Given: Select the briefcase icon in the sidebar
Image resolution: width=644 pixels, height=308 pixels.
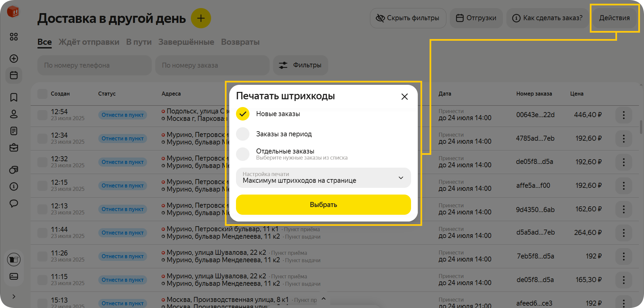Looking at the screenshot, I should [x=13, y=147].
